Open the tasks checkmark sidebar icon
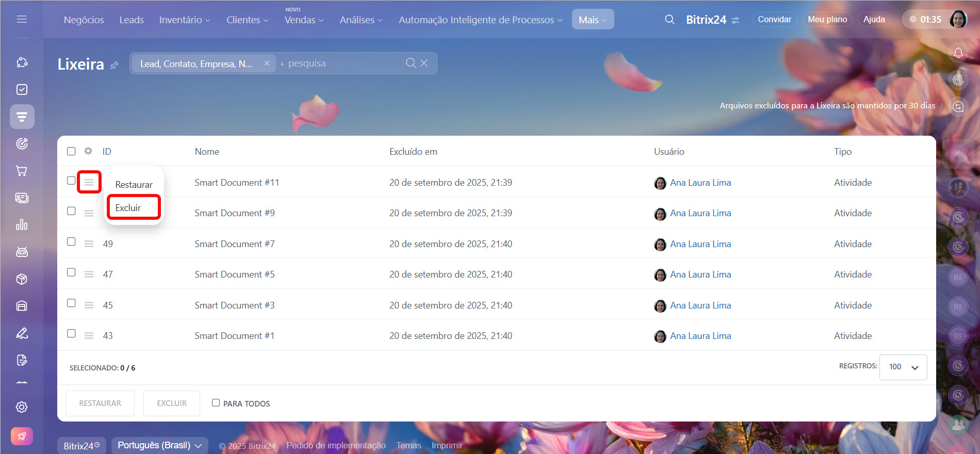Screen dimensions: 980x454 22,89
